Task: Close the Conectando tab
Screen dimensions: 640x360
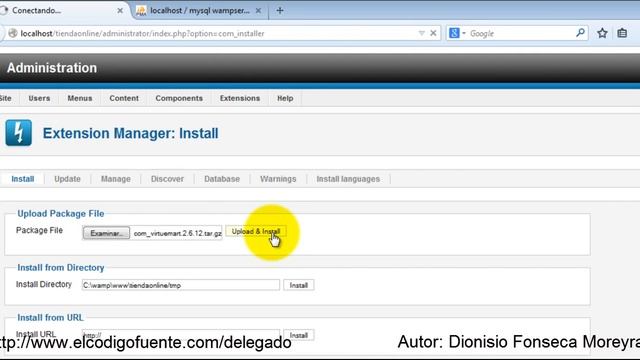Action: (120, 11)
